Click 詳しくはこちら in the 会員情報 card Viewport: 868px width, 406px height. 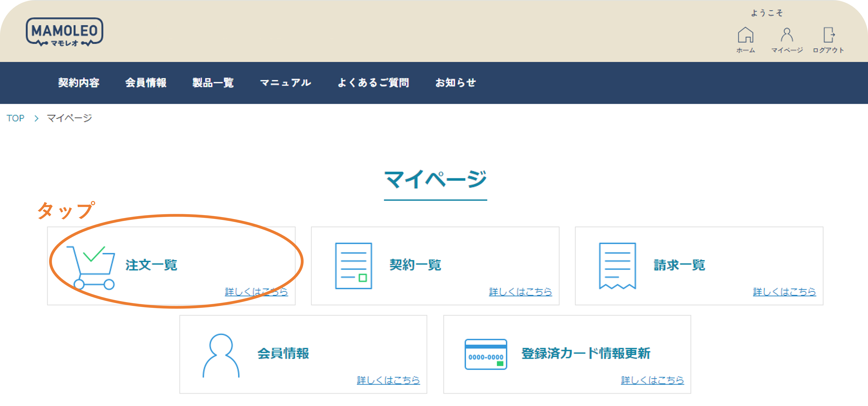coord(388,380)
